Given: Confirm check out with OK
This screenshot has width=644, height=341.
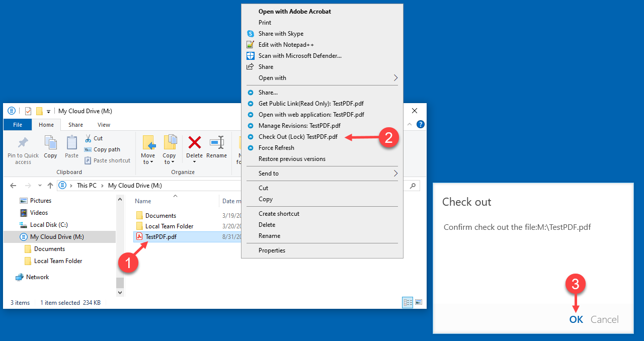Looking at the screenshot, I should 576,319.
